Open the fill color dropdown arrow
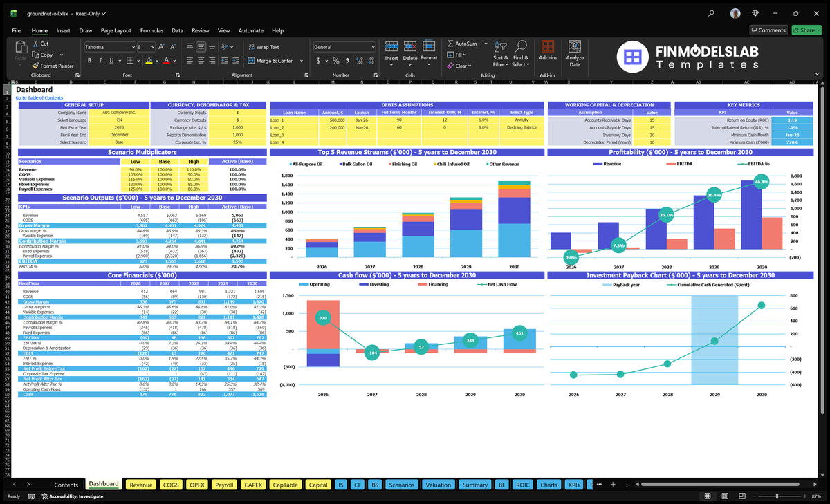Viewport: 830px width, 504px height. click(x=156, y=61)
